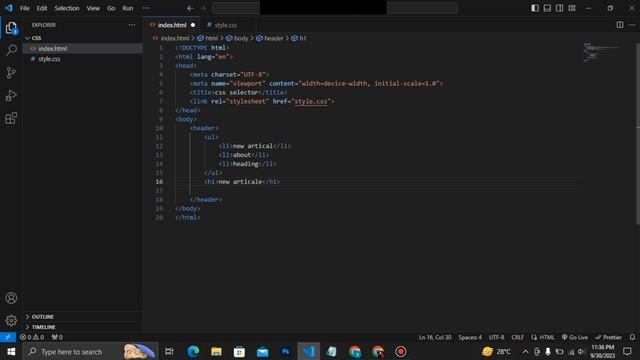640x360 pixels.
Task: Click the remote window indicator in status bar
Action: pyautogui.click(x=8, y=337)
